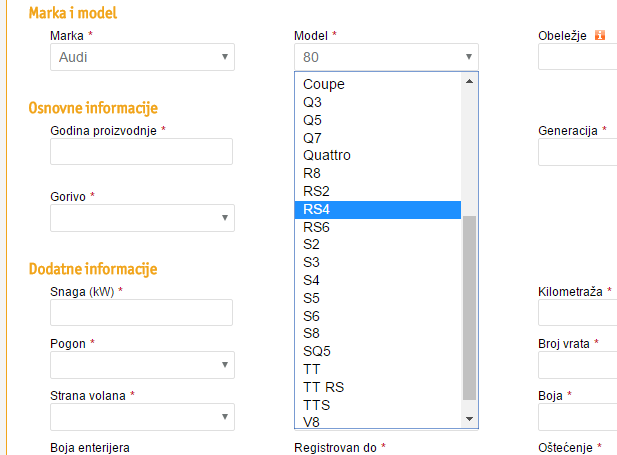Choose Q7 from the model list
The image size is (617, 455).
[x=378, y=138]
